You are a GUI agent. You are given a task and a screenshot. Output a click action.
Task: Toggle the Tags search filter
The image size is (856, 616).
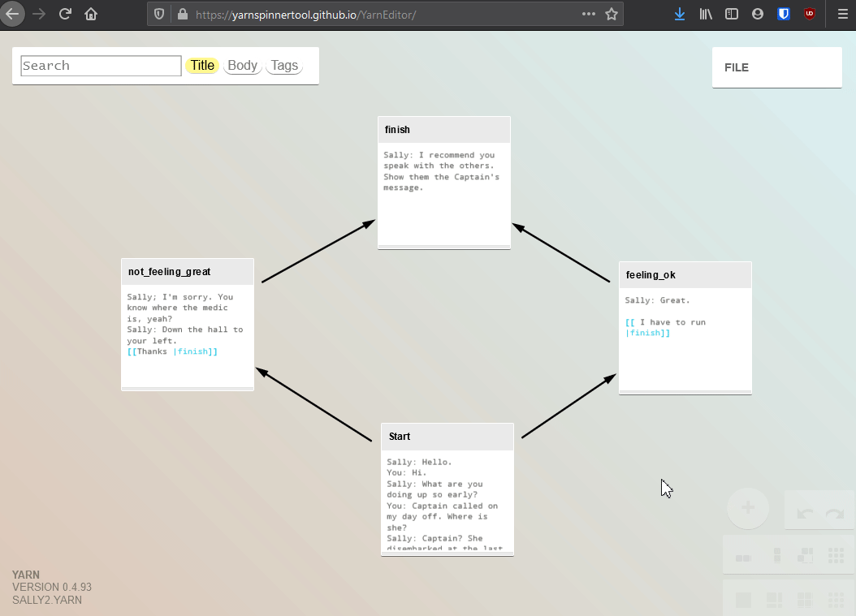click(284, 66)
